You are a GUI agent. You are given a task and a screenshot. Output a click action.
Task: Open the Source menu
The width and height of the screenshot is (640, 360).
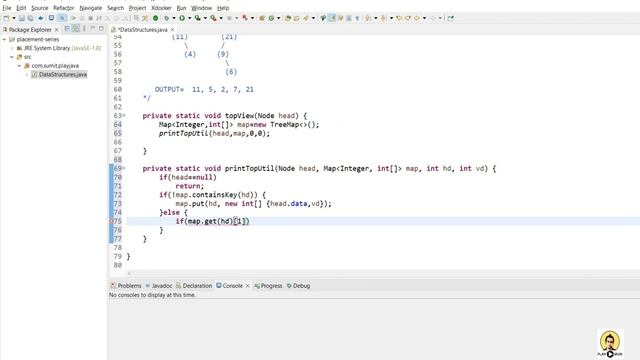pyautogui.click(x=40, y=8)
